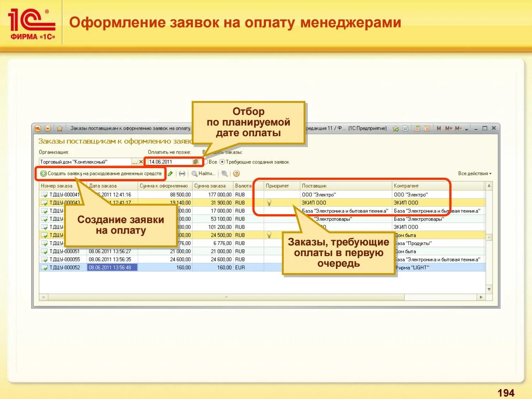Click the green pencil edit icon
This screenshot has height=399, width=532.
(x=170, y=173)
